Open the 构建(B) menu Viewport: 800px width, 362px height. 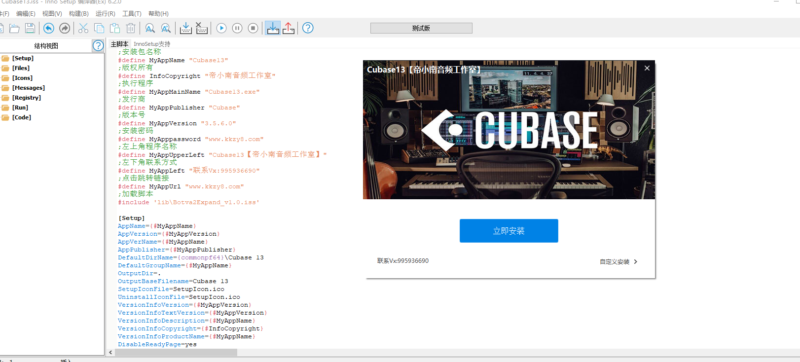[x=79, y=14]
